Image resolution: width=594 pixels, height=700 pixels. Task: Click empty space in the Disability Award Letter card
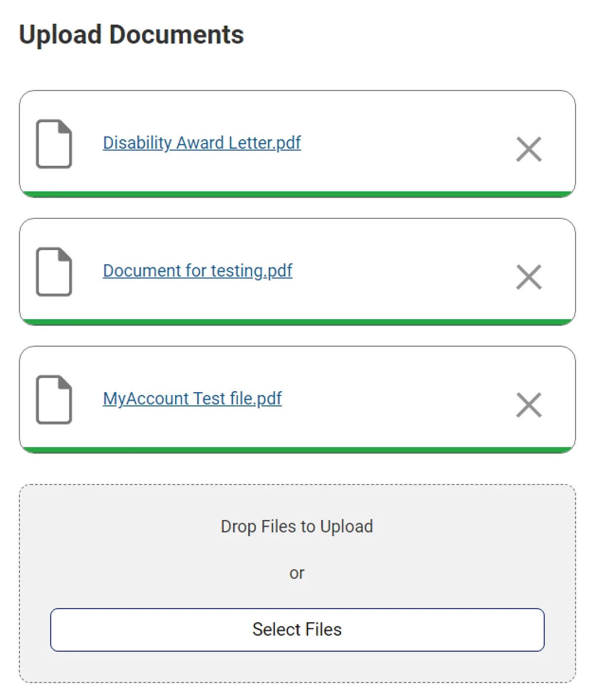406,144
